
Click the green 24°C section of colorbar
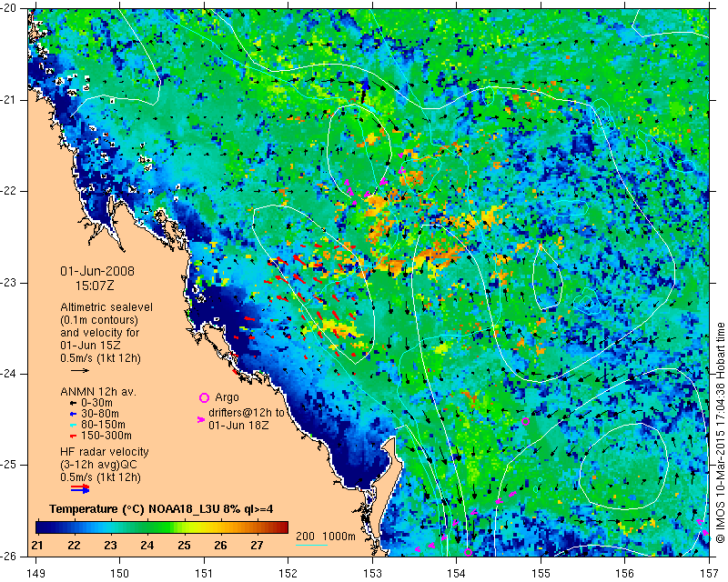(147, 527)
